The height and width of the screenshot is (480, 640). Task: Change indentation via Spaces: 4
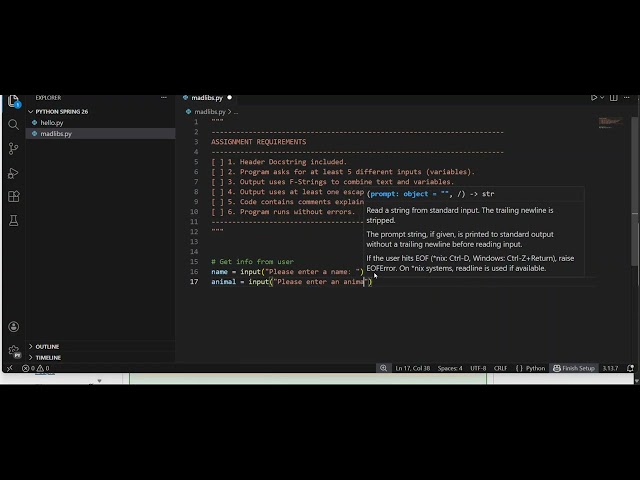pos(450,368)
